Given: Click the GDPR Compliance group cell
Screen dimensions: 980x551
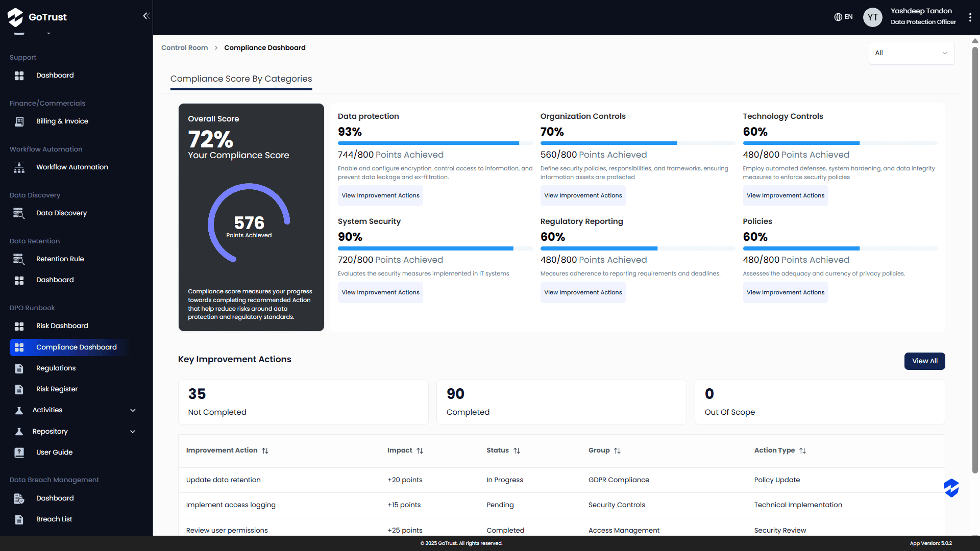Looking at the screenshot, I should (x=619, y=480).
